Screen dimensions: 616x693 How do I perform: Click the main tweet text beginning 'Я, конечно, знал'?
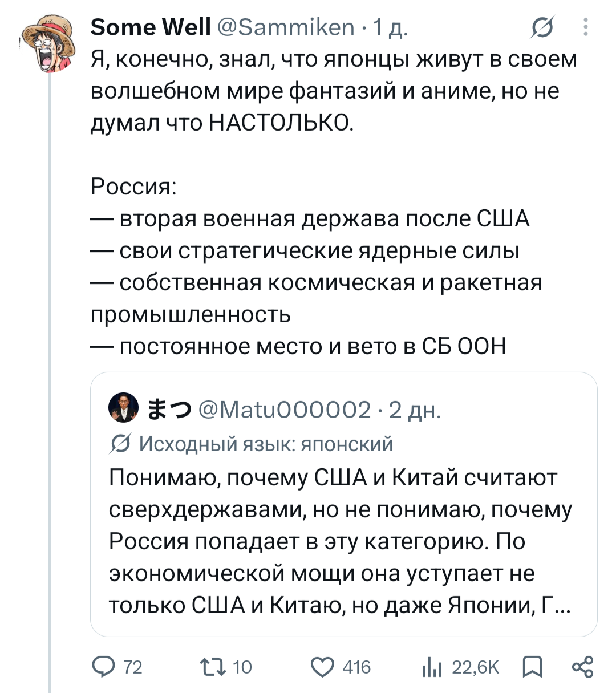334,91
